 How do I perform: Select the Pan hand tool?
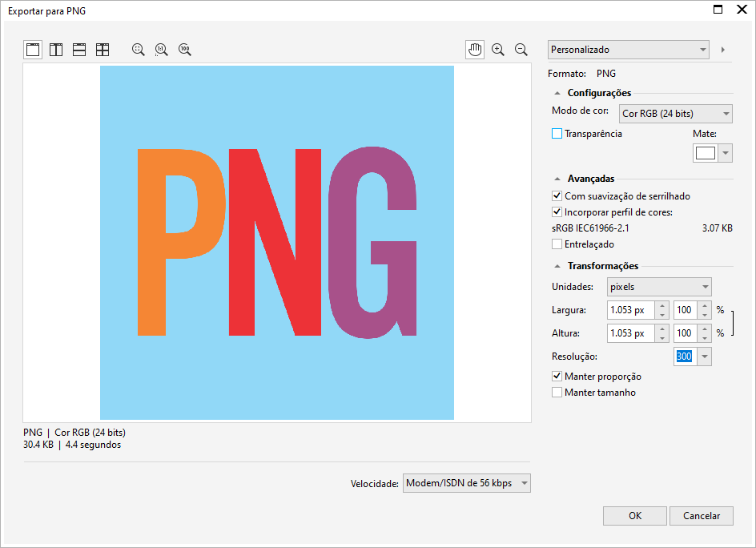point(475,50)
